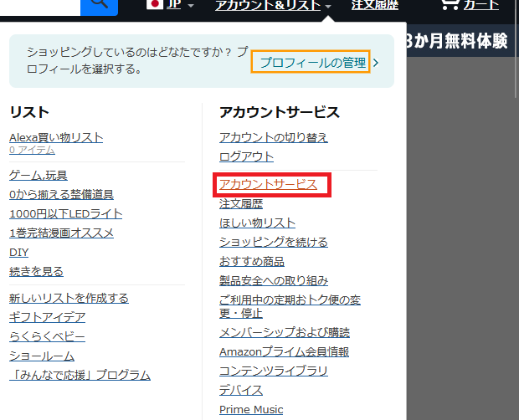Image resolution: width=519 pixels, height=420 pixels.
Task: Open ご利用中の定期おトク便の変更・停止
Action: point(290,306)
